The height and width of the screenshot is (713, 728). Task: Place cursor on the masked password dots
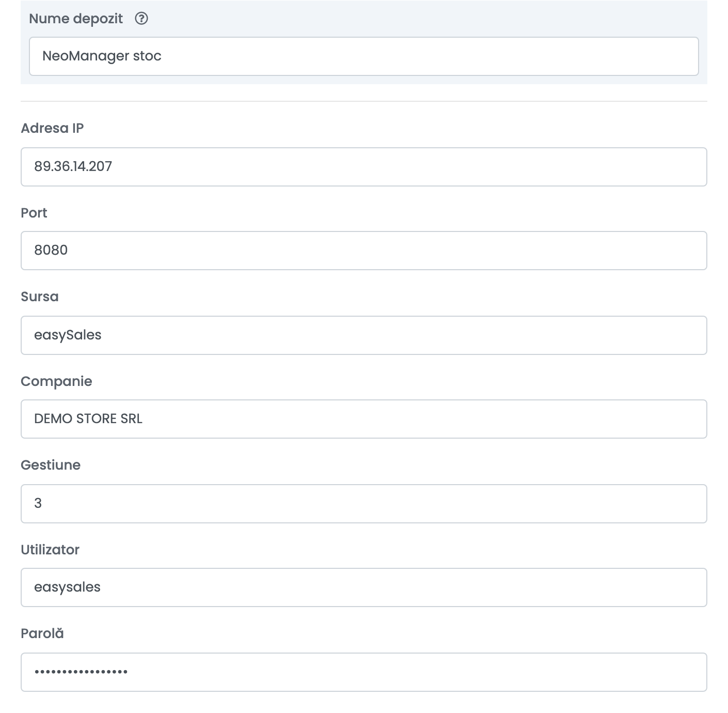[81, 672]
